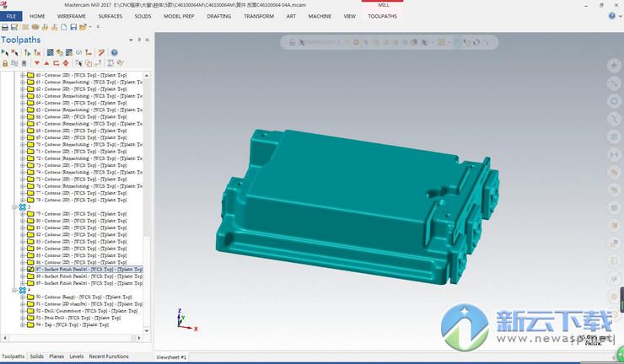The width and height of the screenshot is (624, 364).
Task: Expand operation 92 Drill/Counterbore
Action: 23,311
